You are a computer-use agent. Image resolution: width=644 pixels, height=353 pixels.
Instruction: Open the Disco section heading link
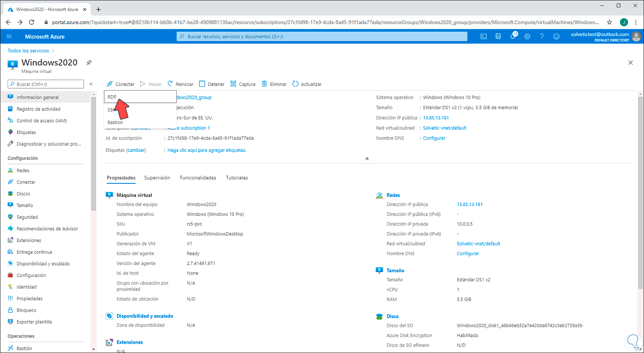(x=392, y=317)
